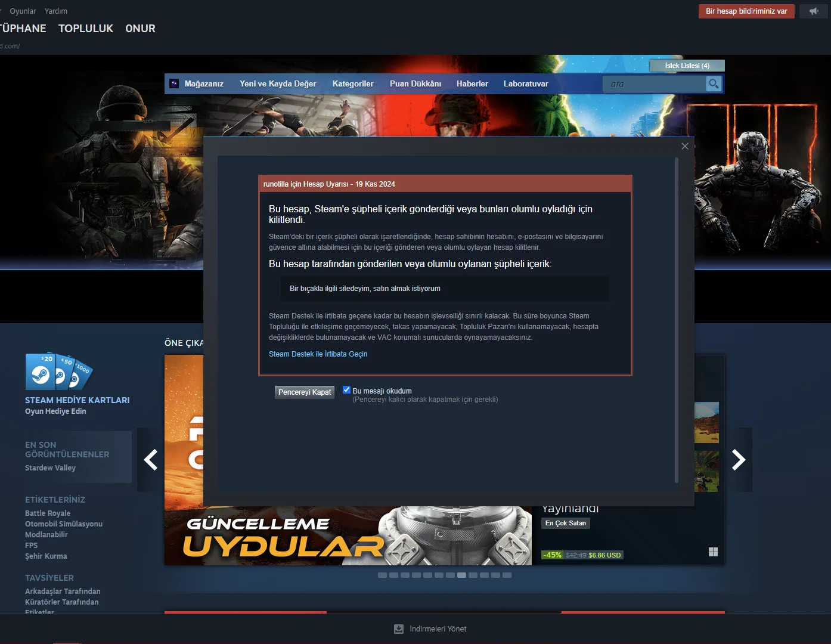Click the 'En Çok Satan' label
This screenshot has height=644, width=831.
click(566, 524)
